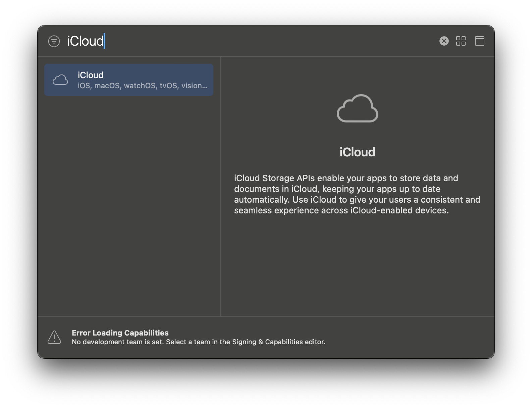Click the warning triangle icon
The image size is (532, 408).
coord(54,337)
